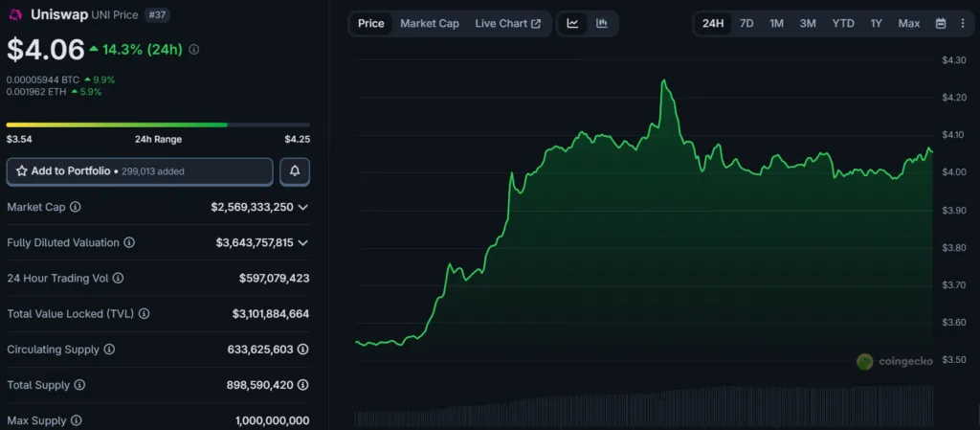This screenshot has width=980, height=430.
Task: Click the notification bell button
Action: (295, 171)
